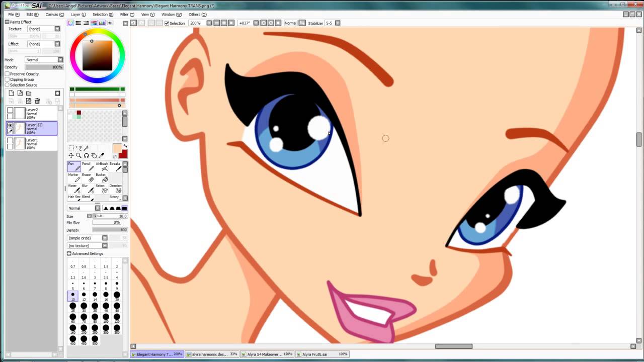Open the simple circle brush shape dropdown
Viewport: 644px width, 362px height.
[87, 238]
